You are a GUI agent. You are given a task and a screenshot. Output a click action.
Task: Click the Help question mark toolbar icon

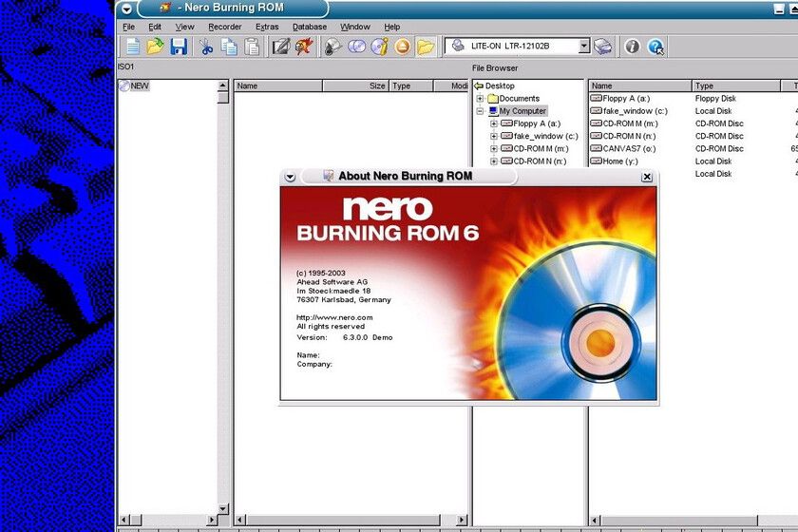pos(655,47)
